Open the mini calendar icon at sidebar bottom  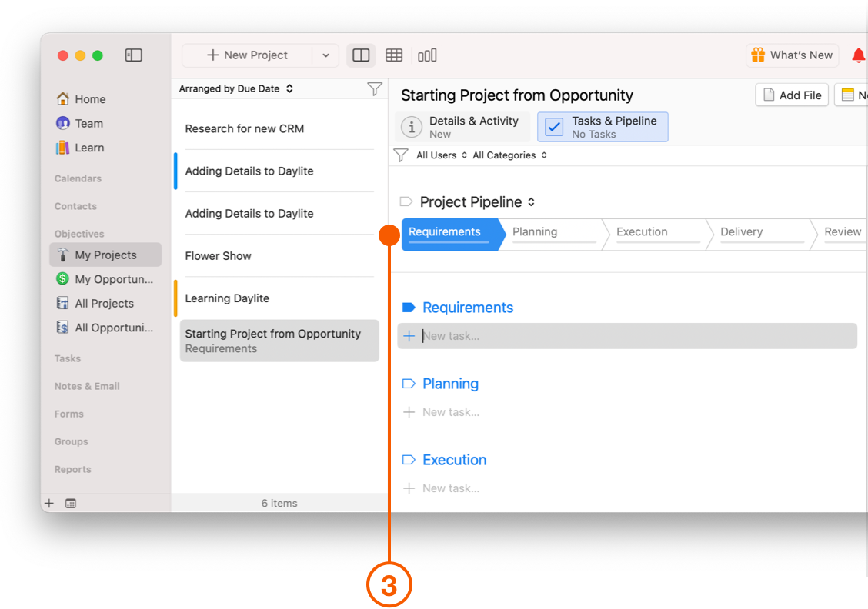point(71,504)
